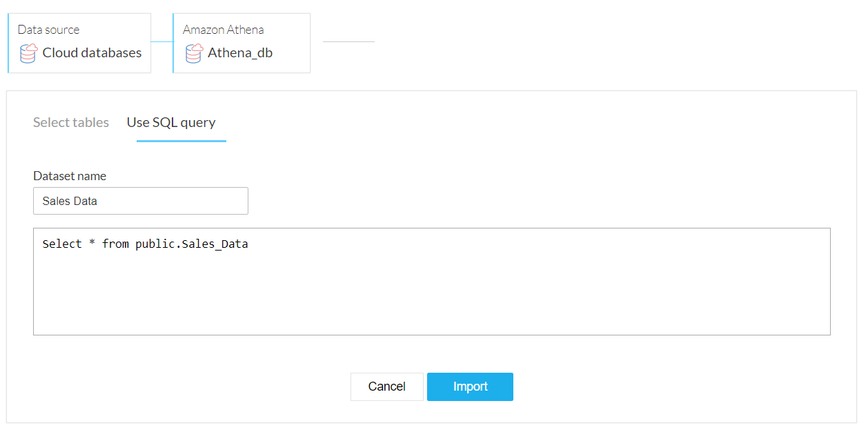Open the Use SQL query tab

[171, 122]
